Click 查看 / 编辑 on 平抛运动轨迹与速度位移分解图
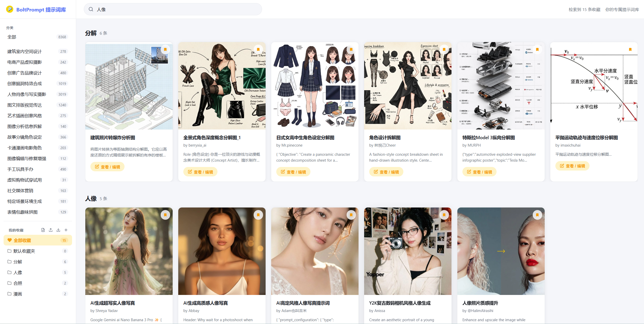644x324 pixels. 572,166
